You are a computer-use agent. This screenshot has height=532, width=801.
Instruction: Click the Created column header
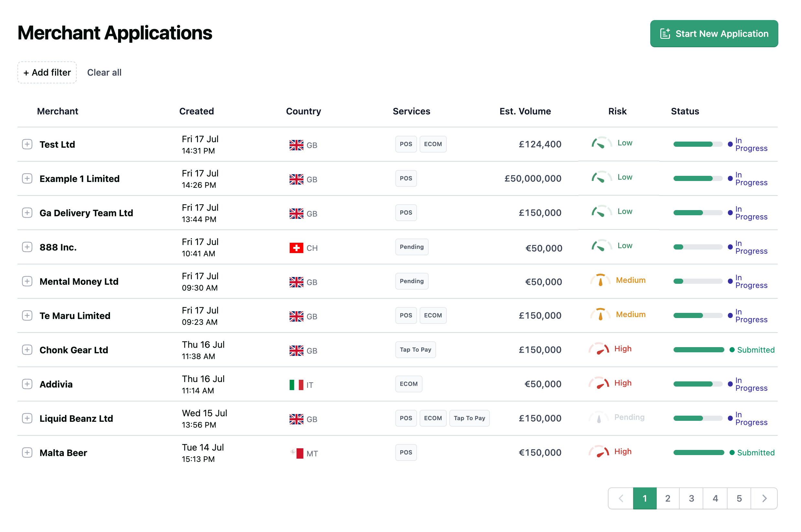(196, 111)
